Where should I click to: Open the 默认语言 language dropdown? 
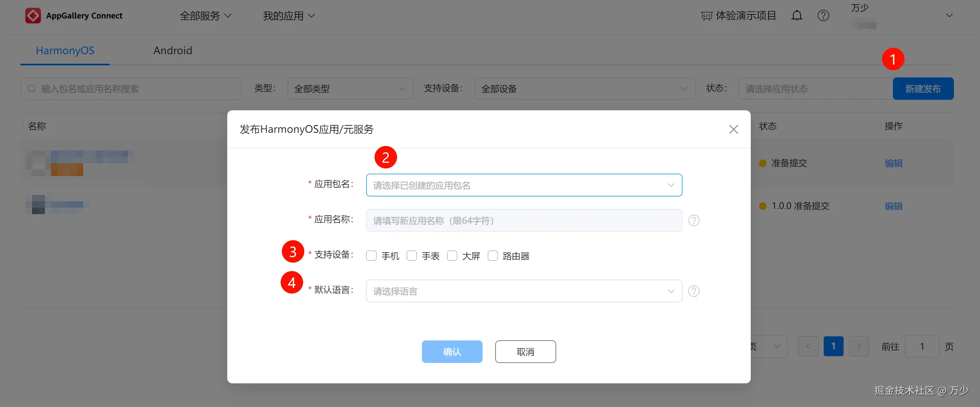click(524, 291)
